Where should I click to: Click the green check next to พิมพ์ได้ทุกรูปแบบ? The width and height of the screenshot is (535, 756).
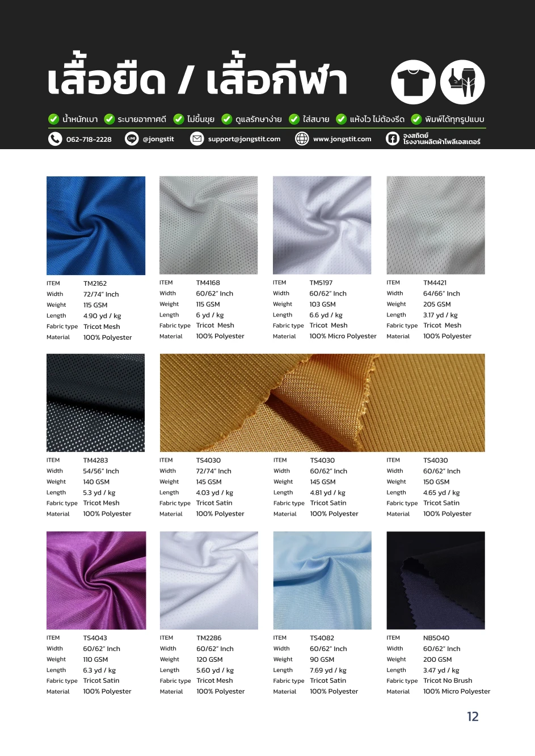pyautogui.click(x=416, y=119)
